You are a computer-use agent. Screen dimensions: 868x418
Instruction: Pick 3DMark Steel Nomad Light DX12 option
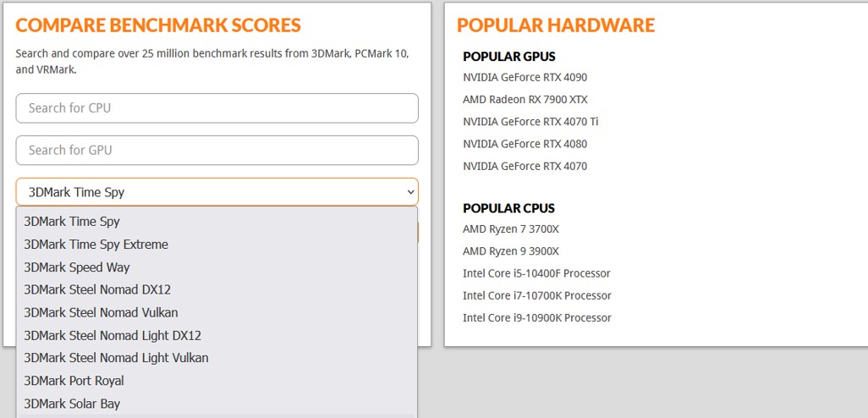(x=217, y=336)
